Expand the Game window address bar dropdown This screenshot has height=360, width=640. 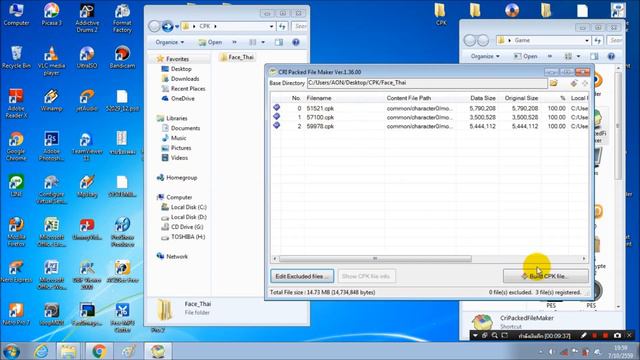(x=587, y=40)
